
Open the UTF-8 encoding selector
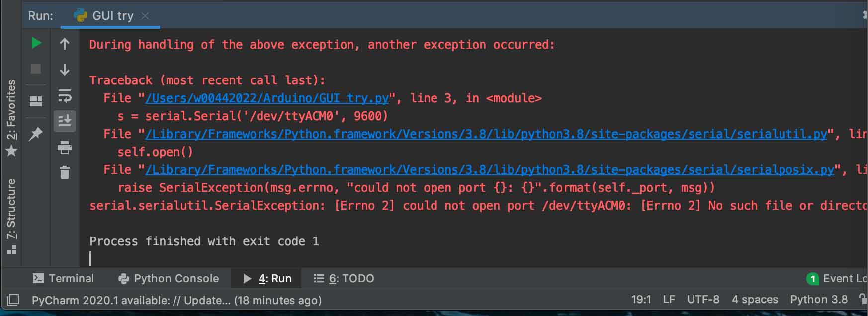703,300
